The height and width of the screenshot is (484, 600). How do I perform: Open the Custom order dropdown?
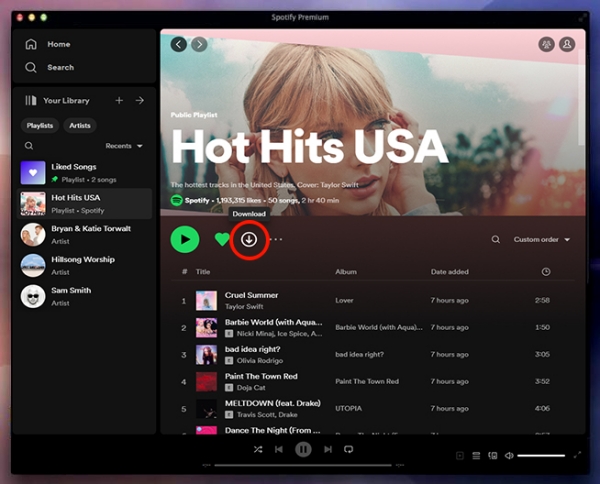pos(541,240)
